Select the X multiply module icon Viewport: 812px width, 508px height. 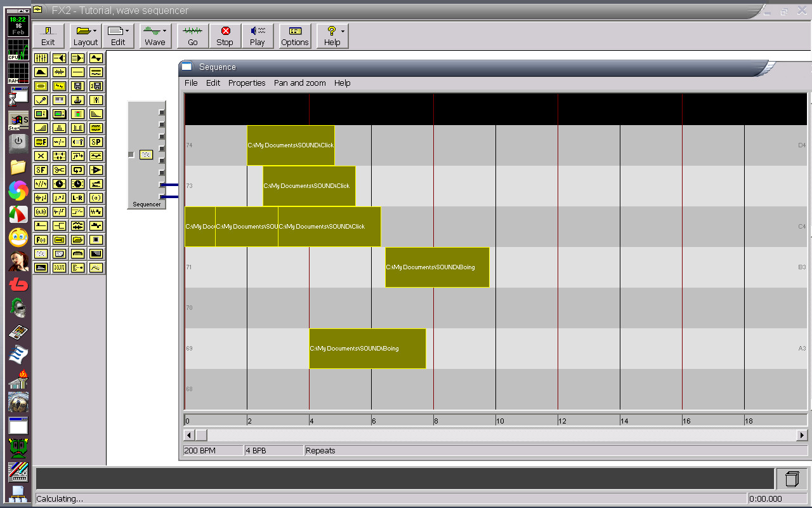click(x=41, y=156)
